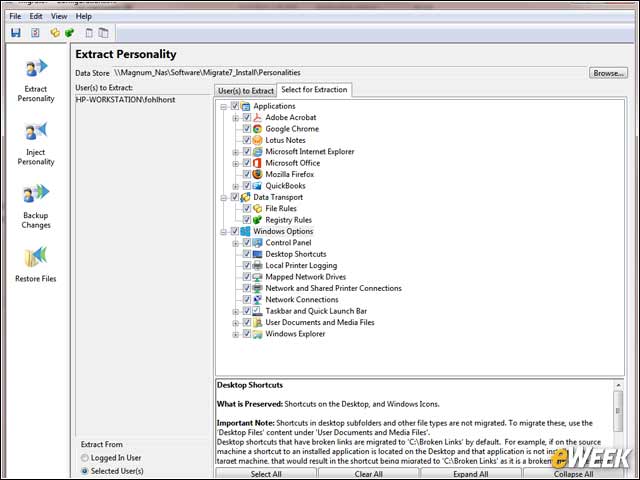Select Taskbar and Quick Launch Bar item

[x=316, y=311]
